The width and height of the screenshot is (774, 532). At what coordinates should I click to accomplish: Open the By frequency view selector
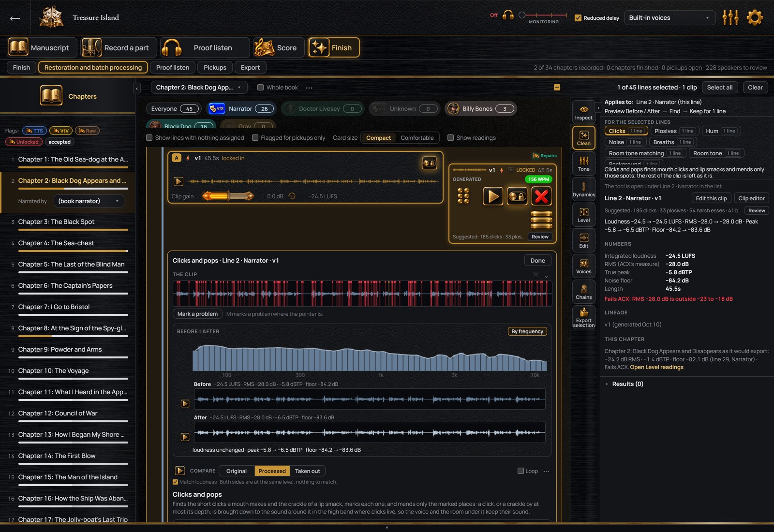527,331
